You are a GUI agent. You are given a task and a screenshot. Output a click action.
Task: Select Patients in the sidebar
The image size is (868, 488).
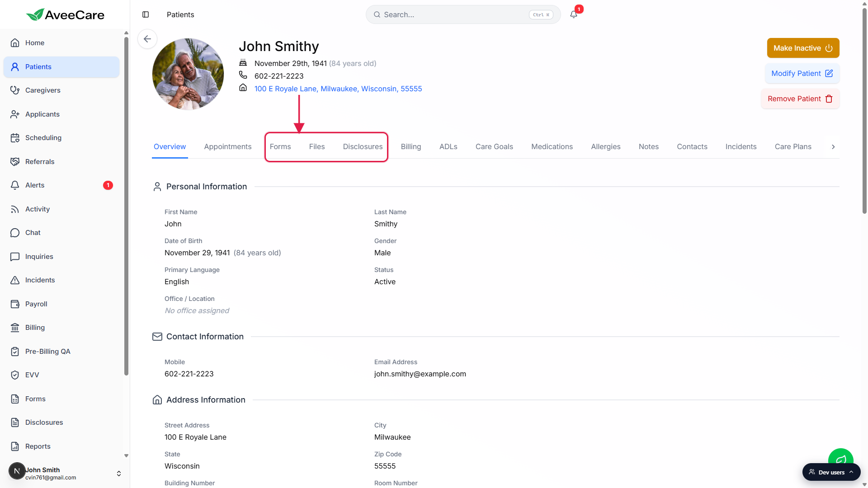(61, 67)
